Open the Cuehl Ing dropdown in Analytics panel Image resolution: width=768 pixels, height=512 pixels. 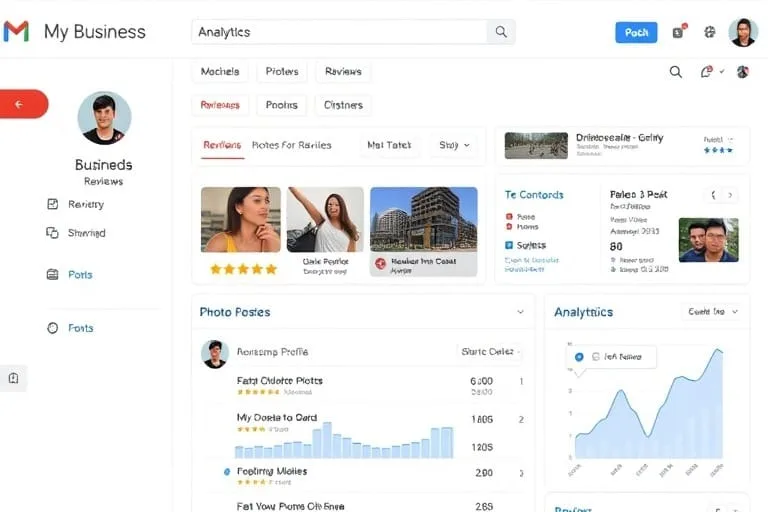[713, 312]
